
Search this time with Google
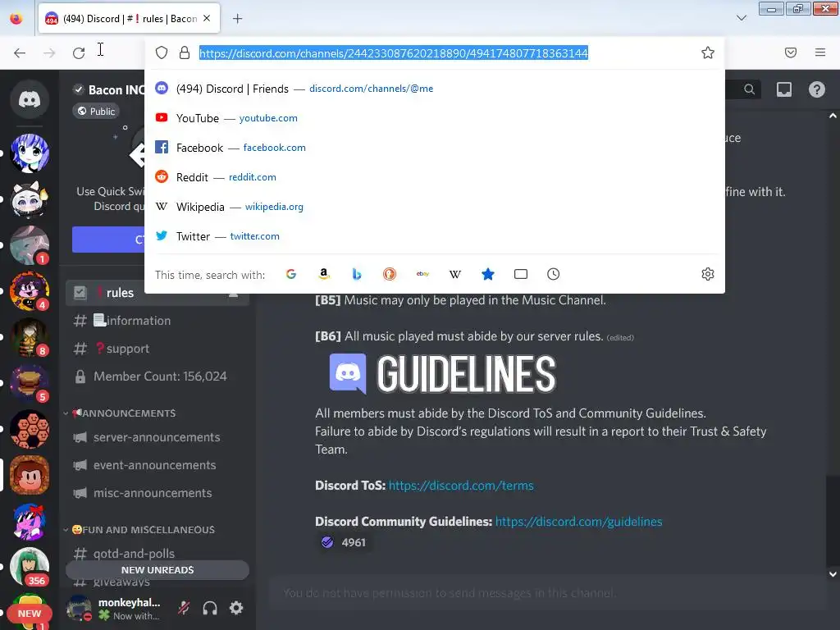tap(291, 274)
